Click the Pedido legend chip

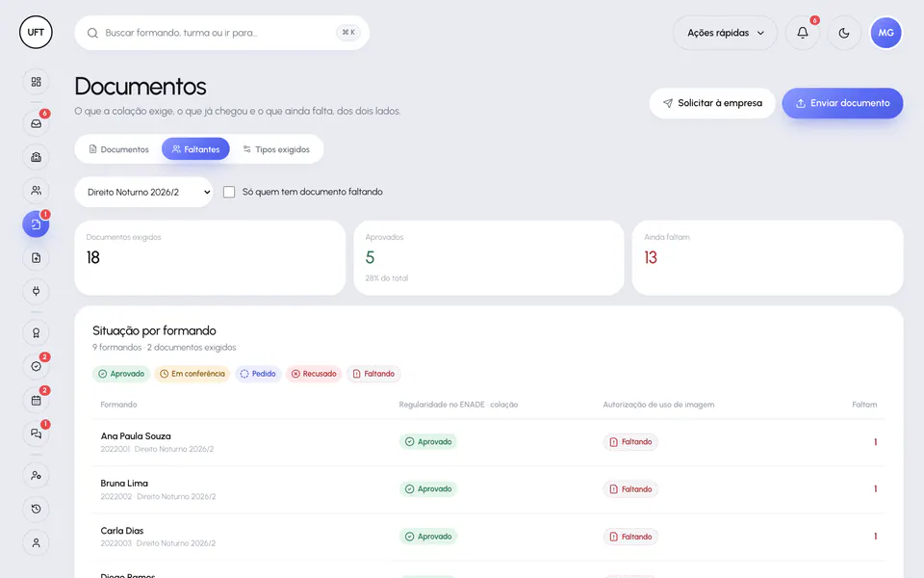tap(258, 374)
